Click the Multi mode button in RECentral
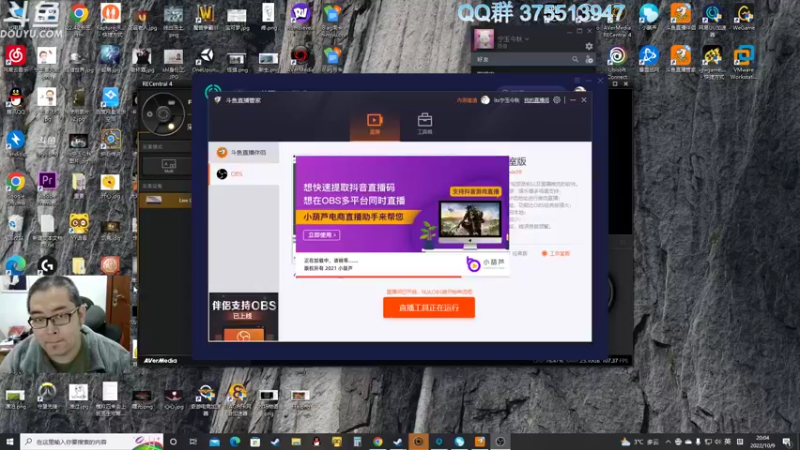This screenshot has height=450, width=800. (x=169, y=166)
